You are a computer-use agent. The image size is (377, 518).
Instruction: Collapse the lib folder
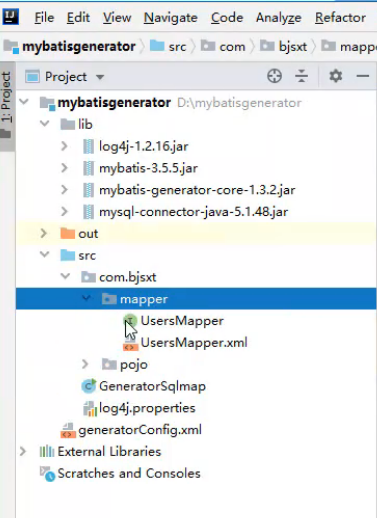tap(44, 124)
